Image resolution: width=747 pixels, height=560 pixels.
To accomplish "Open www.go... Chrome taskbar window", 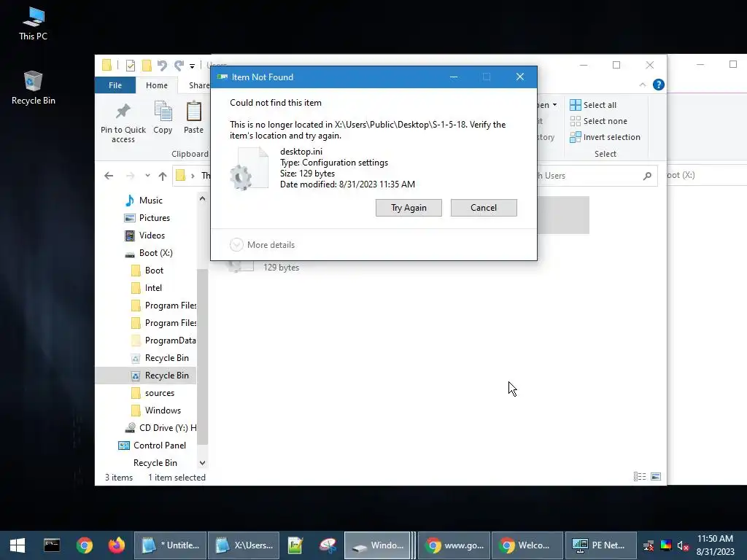I will [454, 545].
